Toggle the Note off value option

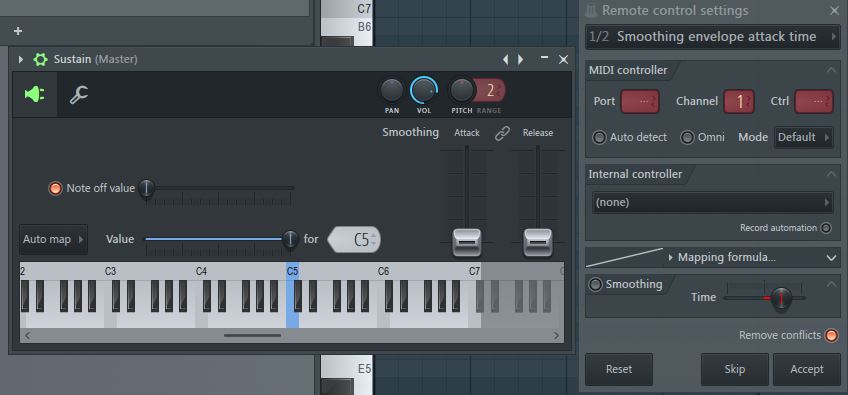55,188
